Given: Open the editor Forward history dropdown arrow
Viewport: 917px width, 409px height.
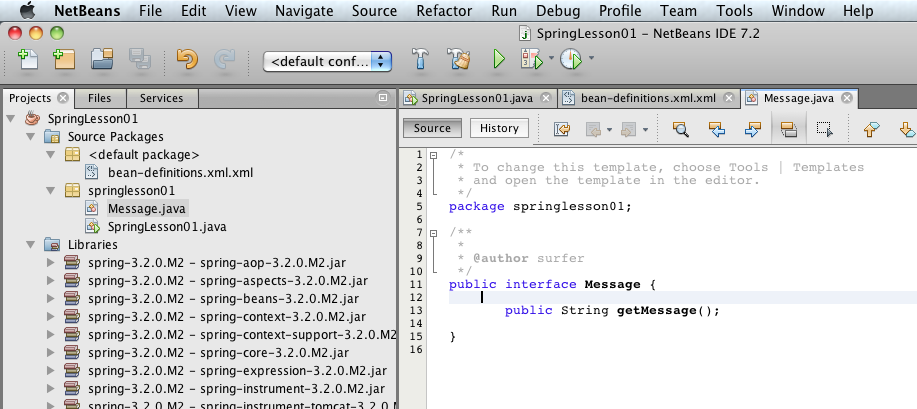Looking at the screenshot, I should [645, 130].
